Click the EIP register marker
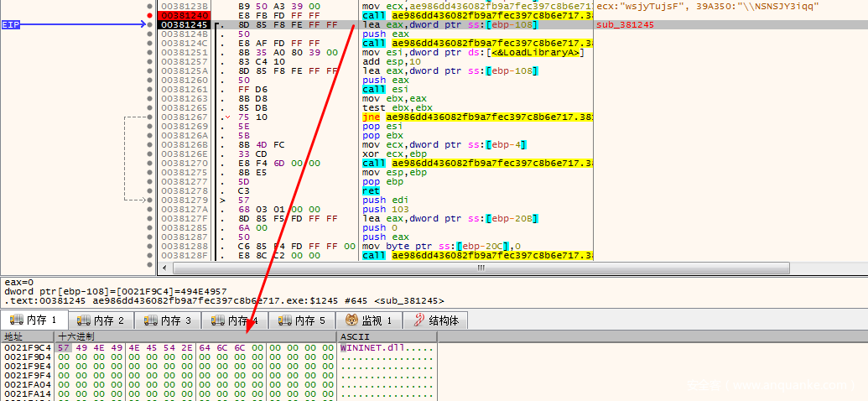868x401 pixels. click(11, 25)
